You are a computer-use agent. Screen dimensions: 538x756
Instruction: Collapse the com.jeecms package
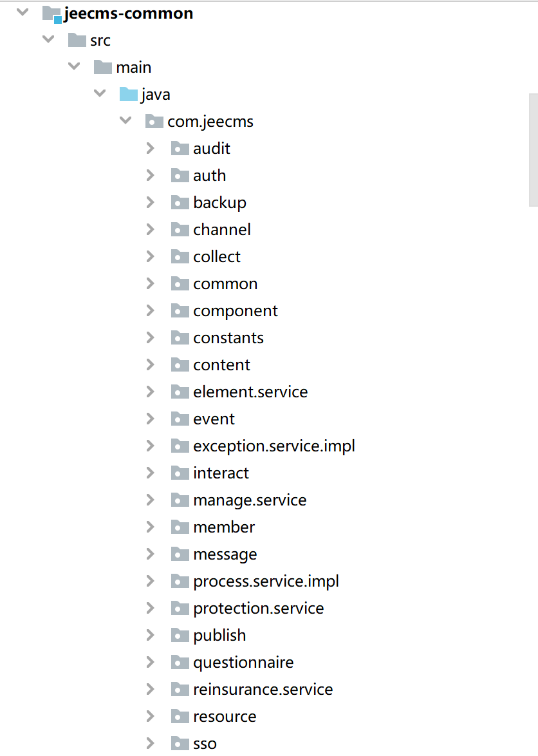(125, 120)
